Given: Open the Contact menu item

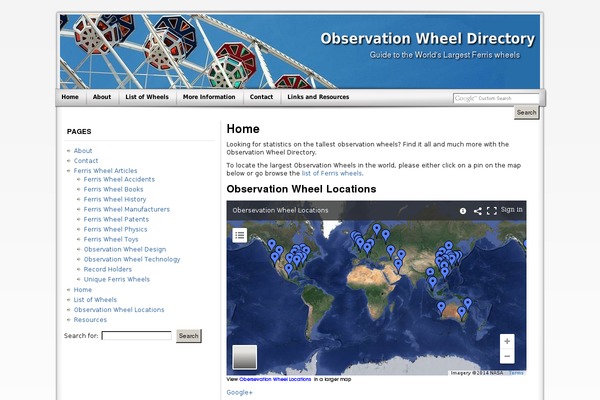Looking at the screenshot, I should 261,97.
